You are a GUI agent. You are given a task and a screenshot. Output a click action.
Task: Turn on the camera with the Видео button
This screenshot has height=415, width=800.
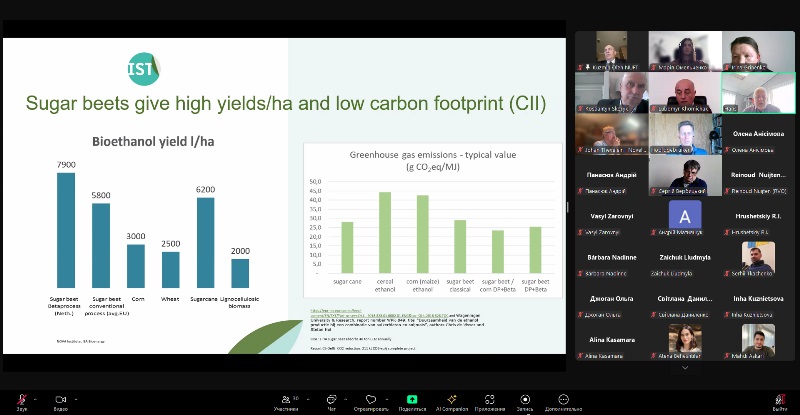pos(61,402)
